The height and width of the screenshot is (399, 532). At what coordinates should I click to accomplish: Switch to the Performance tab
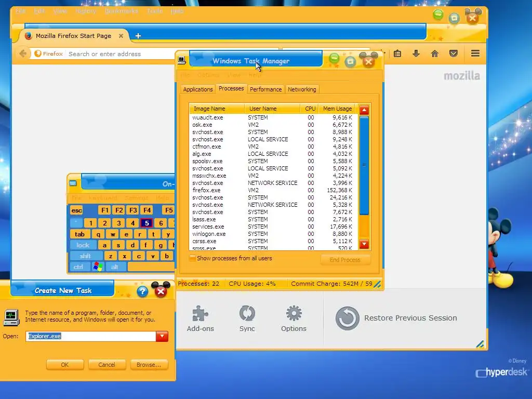pyautogui.click(x=265, y=89)
